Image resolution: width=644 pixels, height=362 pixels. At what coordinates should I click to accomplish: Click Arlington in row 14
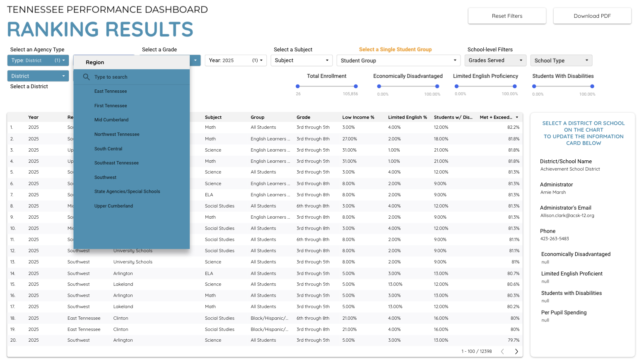123,273
